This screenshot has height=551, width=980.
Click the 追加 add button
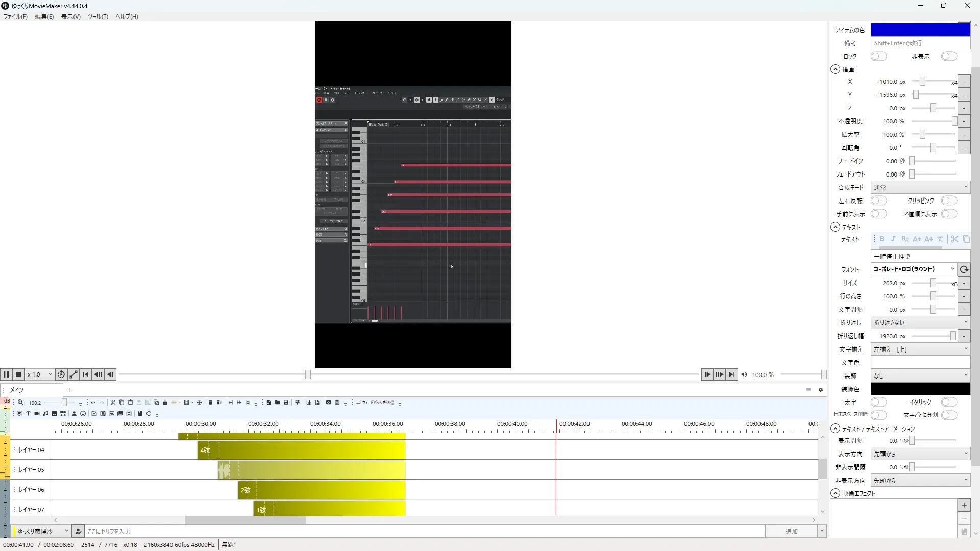pos(791,531)
